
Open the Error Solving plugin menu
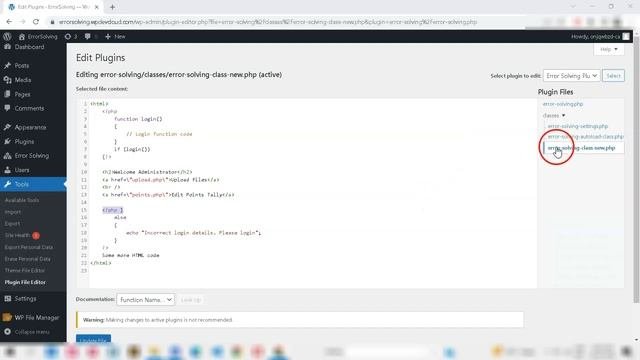(31, 156)
